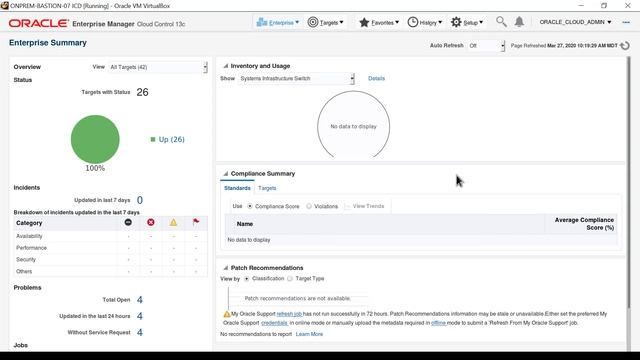Click the patch warning triangle icon
Image resolution: width=640 pixels, height=360 pixels.
[227, 314]
